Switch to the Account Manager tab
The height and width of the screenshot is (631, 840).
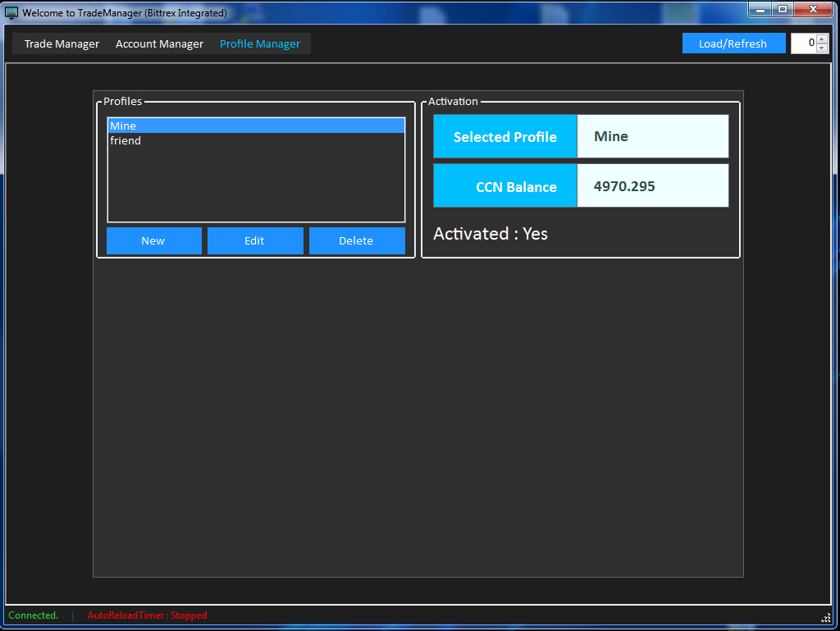159,44
